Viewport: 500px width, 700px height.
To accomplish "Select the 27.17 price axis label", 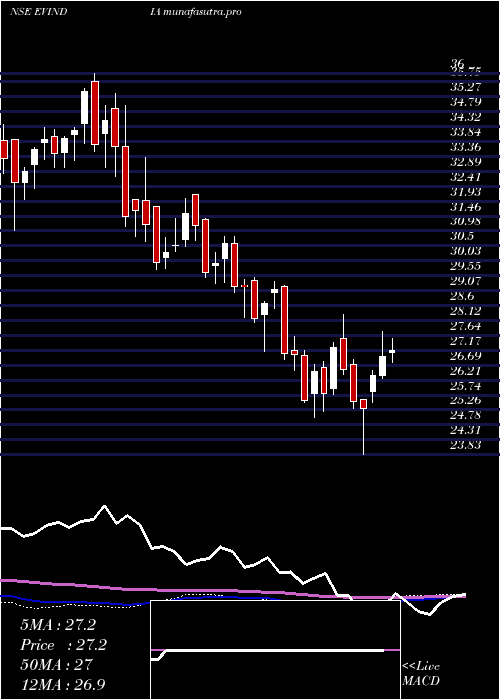I will pos(466,341).
